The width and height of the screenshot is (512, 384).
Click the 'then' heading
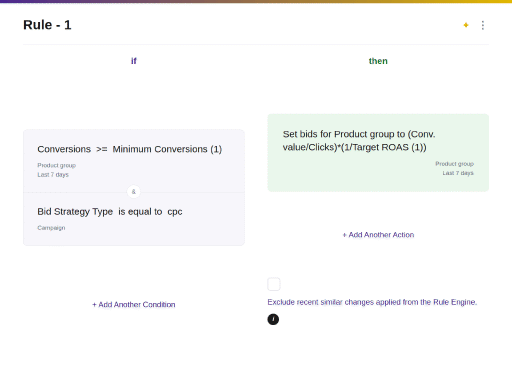[378, 61]
